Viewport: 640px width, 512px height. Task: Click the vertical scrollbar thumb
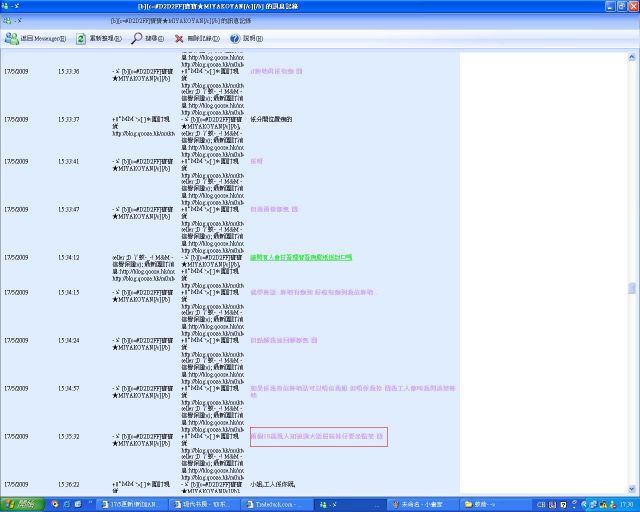point(631,288)
